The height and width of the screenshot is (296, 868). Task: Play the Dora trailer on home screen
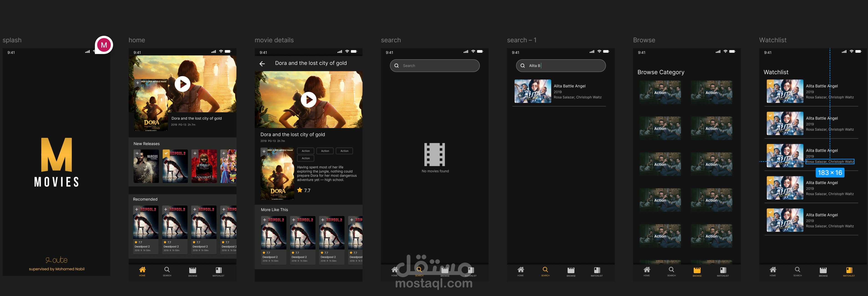click(x=182, y=84)
